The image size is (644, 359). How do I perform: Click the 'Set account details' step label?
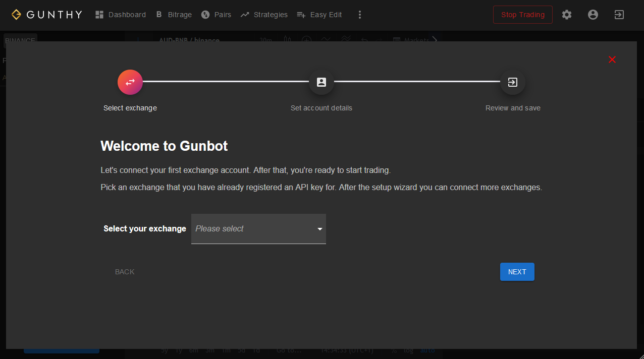tap(321, 108)
